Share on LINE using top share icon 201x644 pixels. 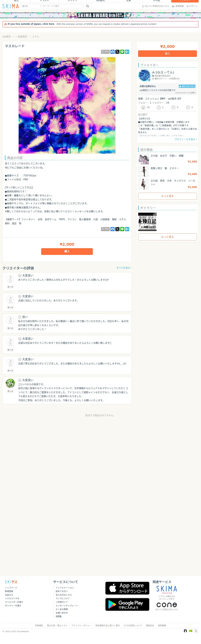(x=122, y=52)
